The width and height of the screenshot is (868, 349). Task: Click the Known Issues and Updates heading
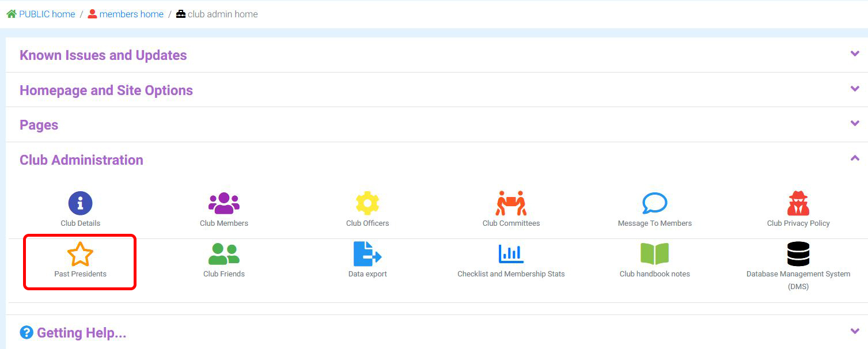pyautogui.click(x=103, y=55)
